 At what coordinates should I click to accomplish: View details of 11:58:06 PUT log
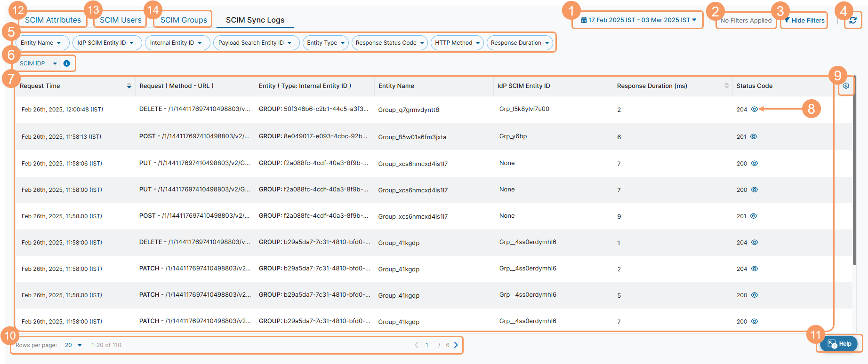pos(755,163)
